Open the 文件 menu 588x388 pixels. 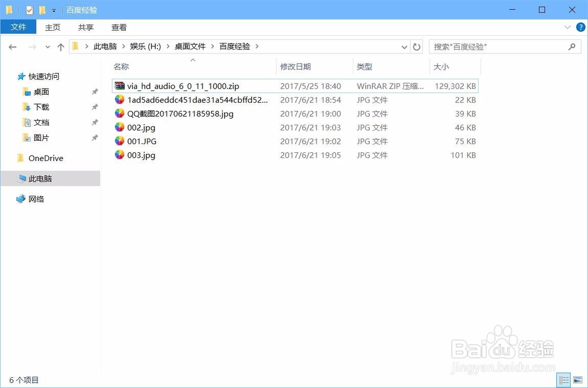coord(18,26)
